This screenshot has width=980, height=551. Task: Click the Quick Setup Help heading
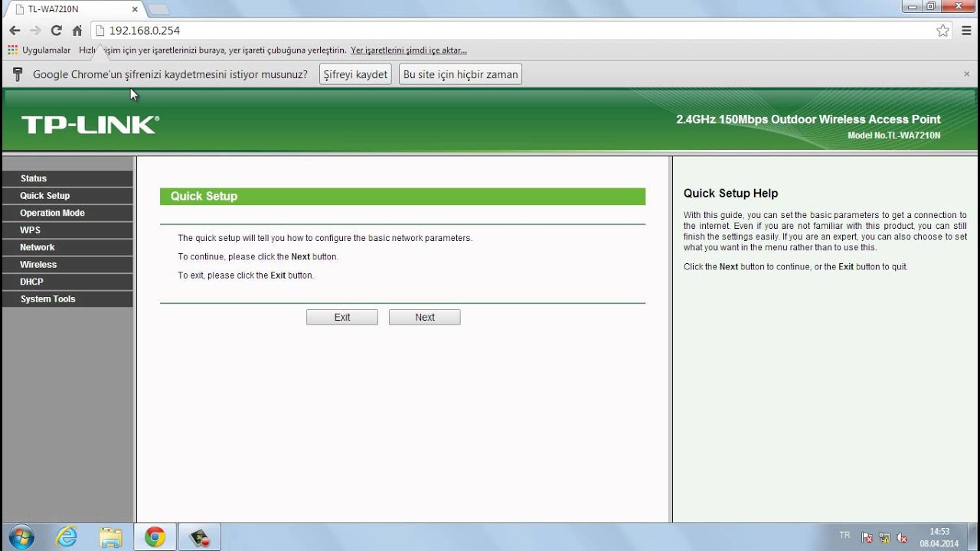pyautogui.click(x=730, y=194)
